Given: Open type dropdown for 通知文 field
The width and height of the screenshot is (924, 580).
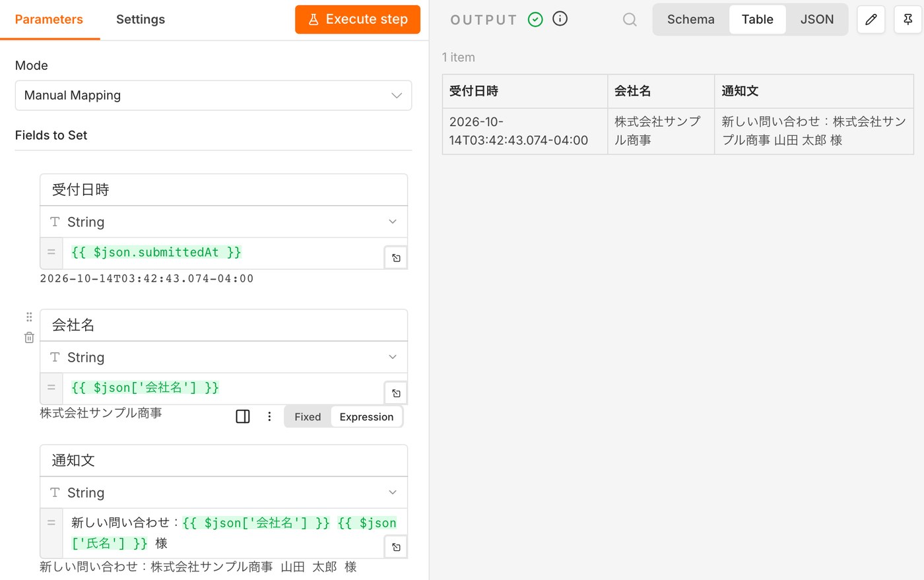Looking at the screenshot, I should pos(224,492).
